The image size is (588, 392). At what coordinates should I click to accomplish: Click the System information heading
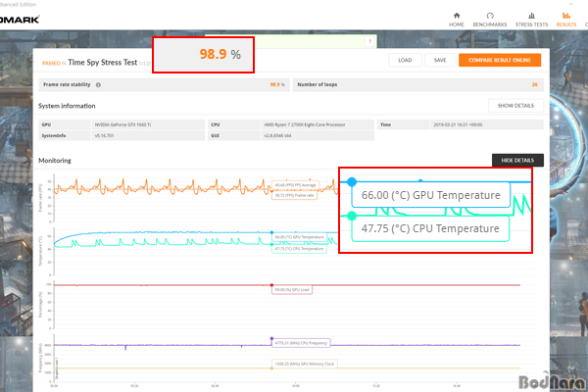pos(67,106)
